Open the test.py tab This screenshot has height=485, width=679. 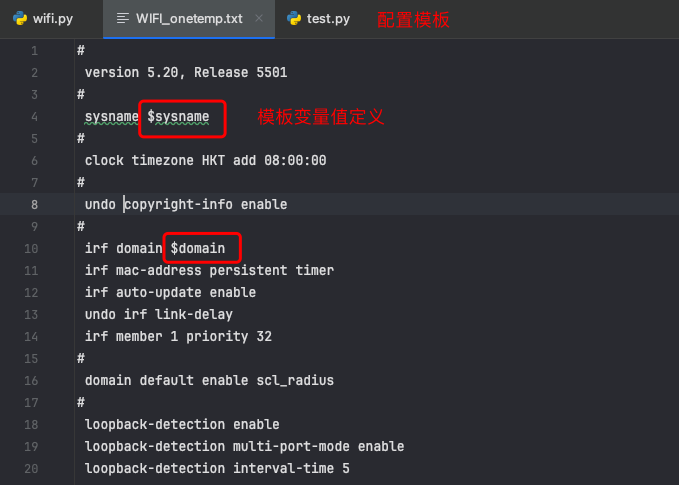319,19
